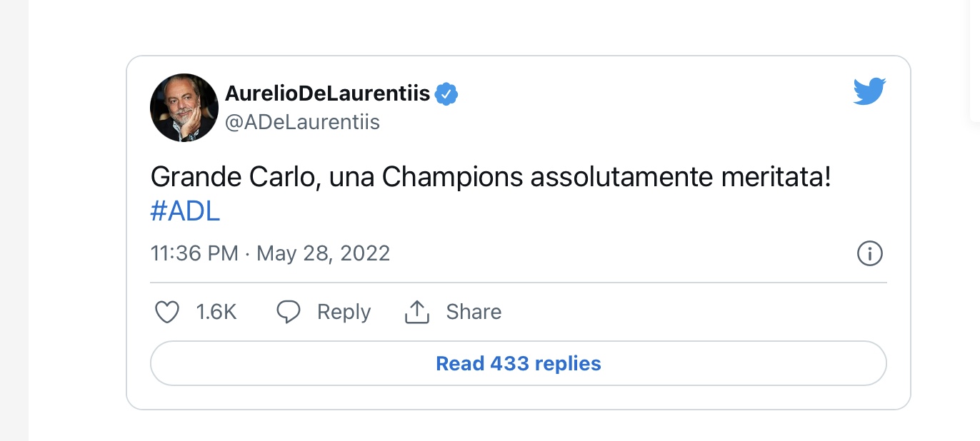
Task: Click the Twitter bird logo
Action: (870, 92)
